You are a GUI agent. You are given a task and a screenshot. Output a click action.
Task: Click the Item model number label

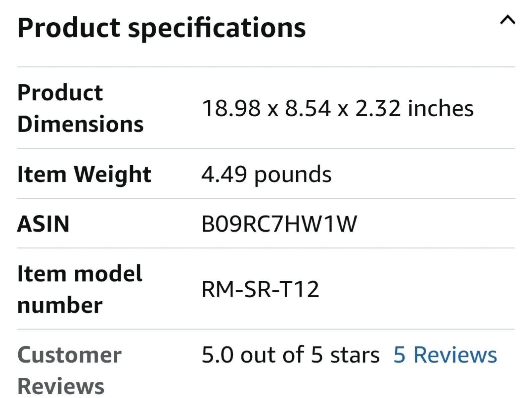point(80,289)
